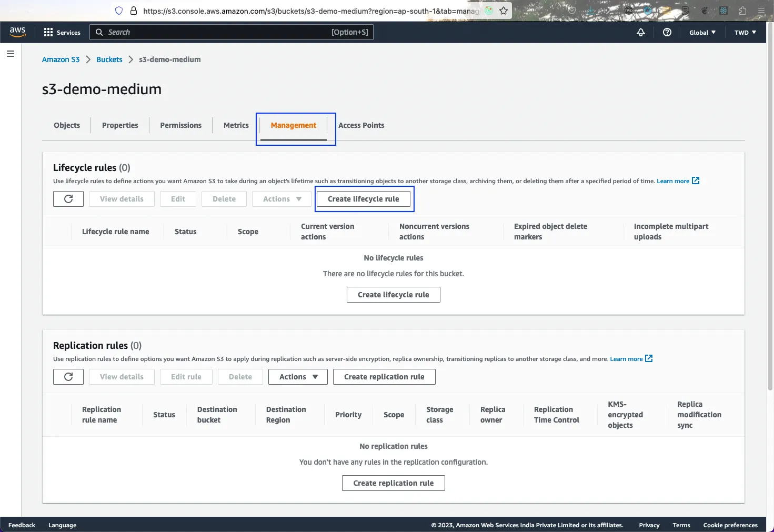This screenshot has height=532, width=774.
Task: Open the Buckets breadcrumb link
Action: (109, 59)
